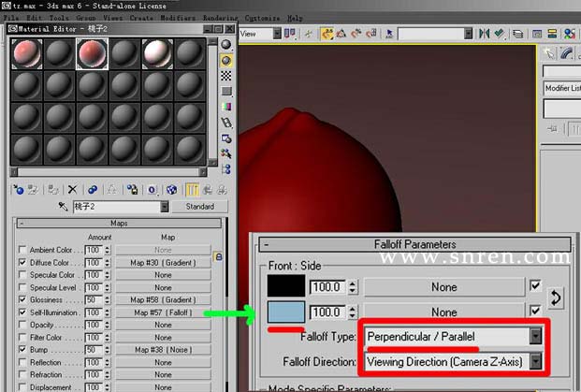Open the Customize menu

click(262, 18)
